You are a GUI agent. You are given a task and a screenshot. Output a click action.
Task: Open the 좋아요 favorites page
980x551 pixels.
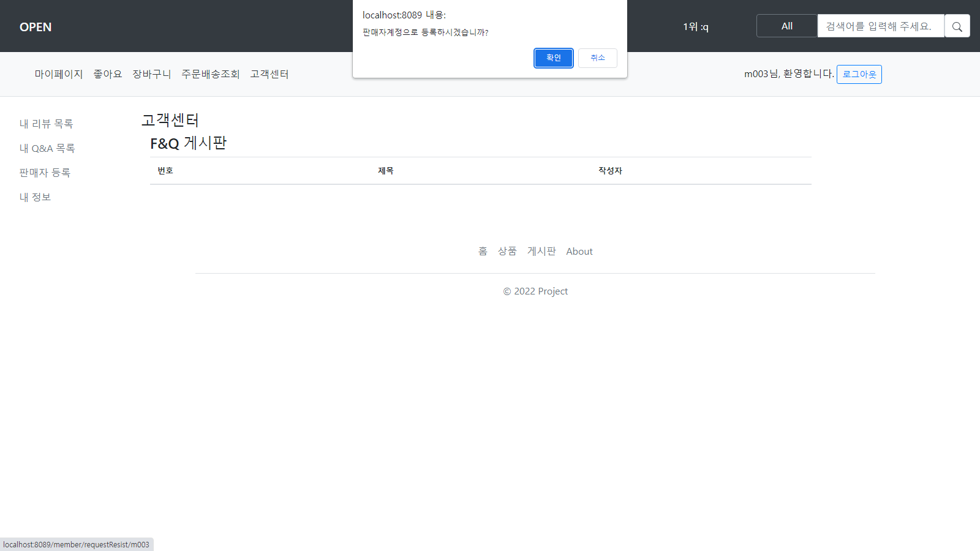pyautogui.click(x=107, y=73)
